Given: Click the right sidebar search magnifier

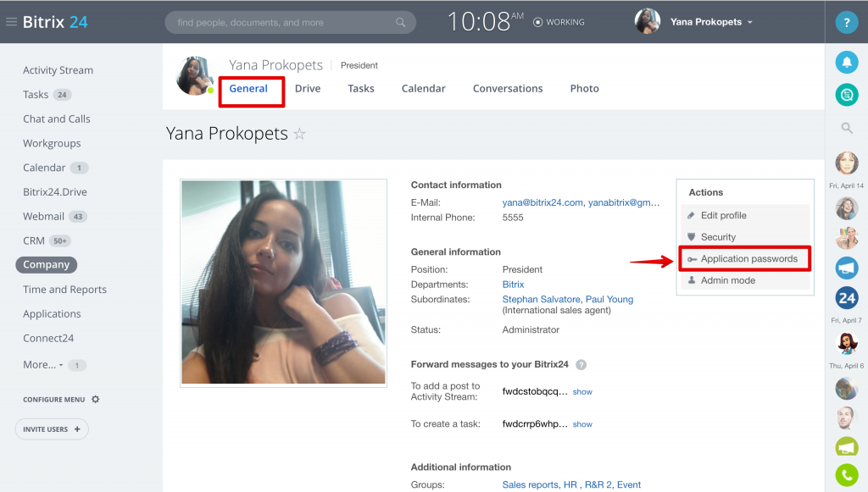Looking at the screenshot, I should (x=847, y=128).
